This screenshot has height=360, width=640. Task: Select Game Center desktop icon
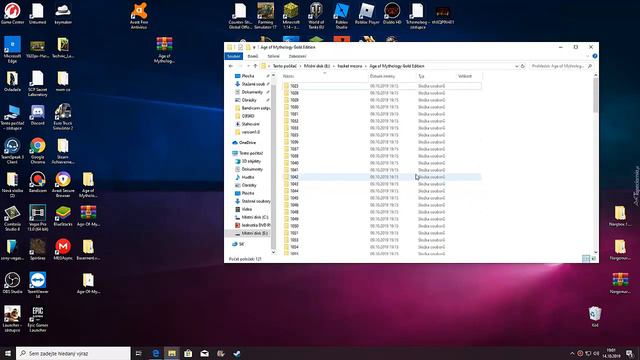pos(12,13)
